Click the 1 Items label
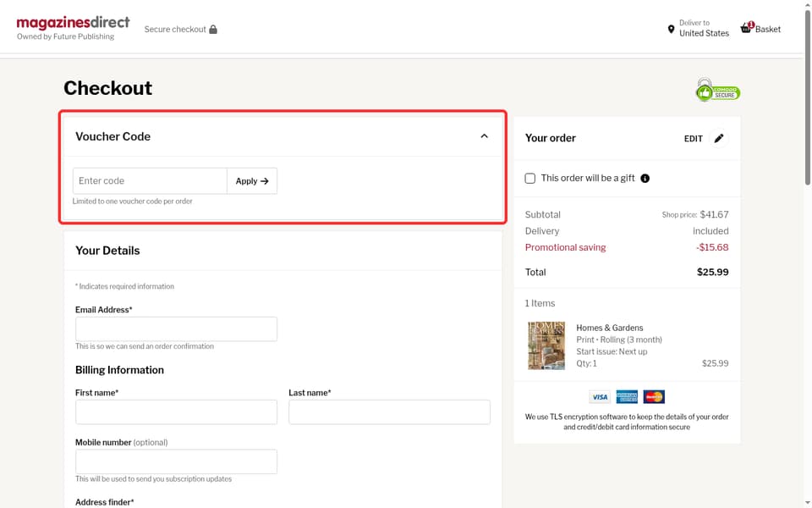Image resolution: width=812 pixels, height=508 pixels. [x=540, y=303]
